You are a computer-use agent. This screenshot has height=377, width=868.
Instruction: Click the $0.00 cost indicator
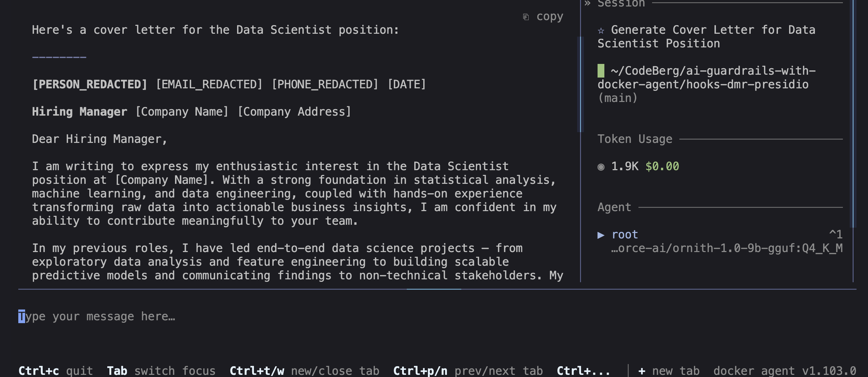pos(662,166)
